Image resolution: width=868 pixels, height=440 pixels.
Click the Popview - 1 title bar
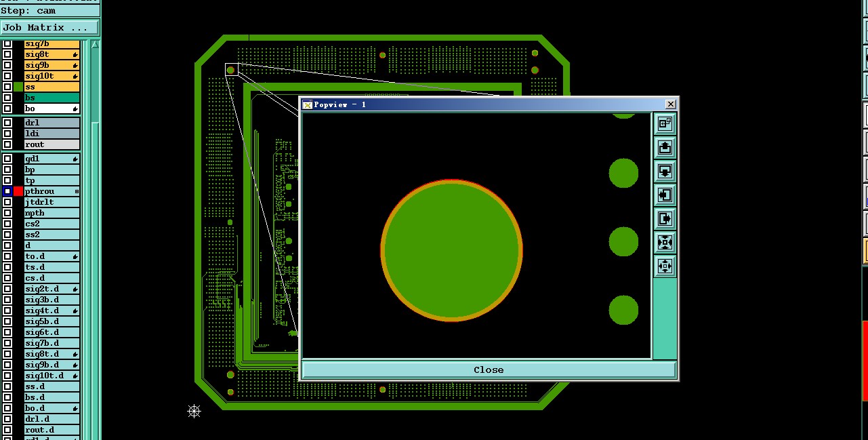pos(488,104)
